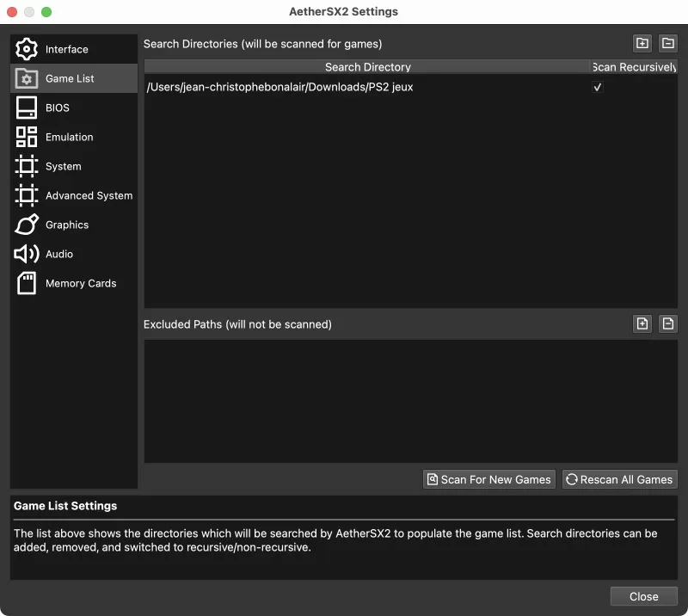The image size is (688, 616).
Task: Click the Interface gear icon in sidebar
Action: click(x=27, y=49)
